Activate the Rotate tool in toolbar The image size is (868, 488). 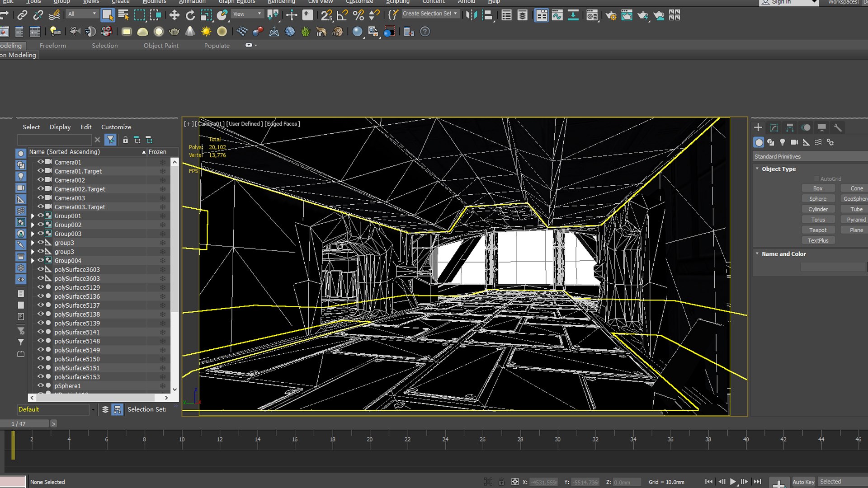point(190,15)
